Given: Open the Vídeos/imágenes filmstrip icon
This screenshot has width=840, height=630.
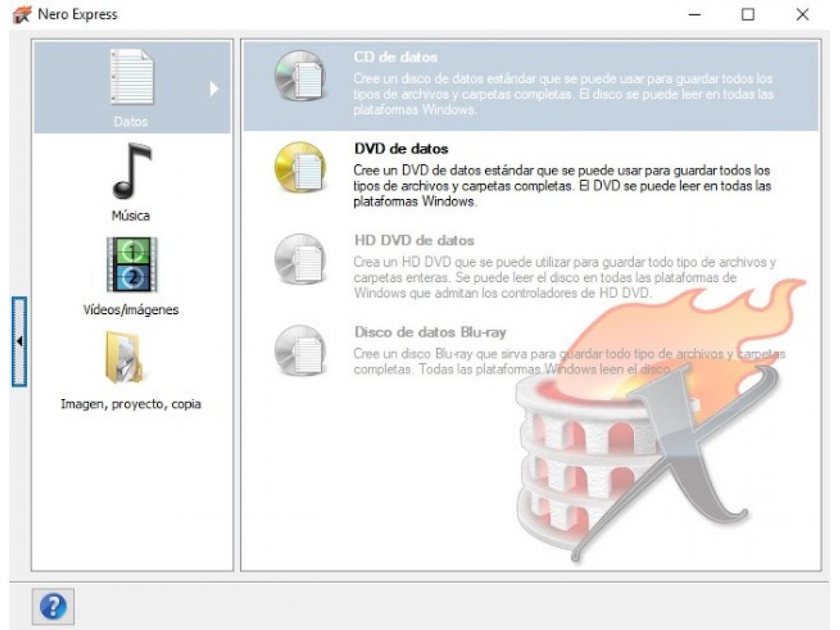Looking at the screenshot, I should tap(132, 264).
